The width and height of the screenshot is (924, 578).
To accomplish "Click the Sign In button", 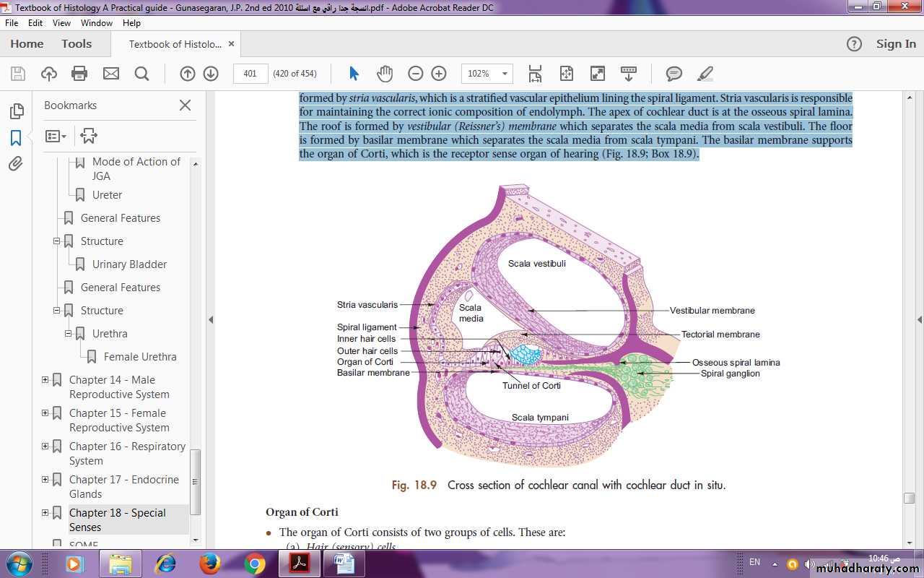I will [895, 44].
